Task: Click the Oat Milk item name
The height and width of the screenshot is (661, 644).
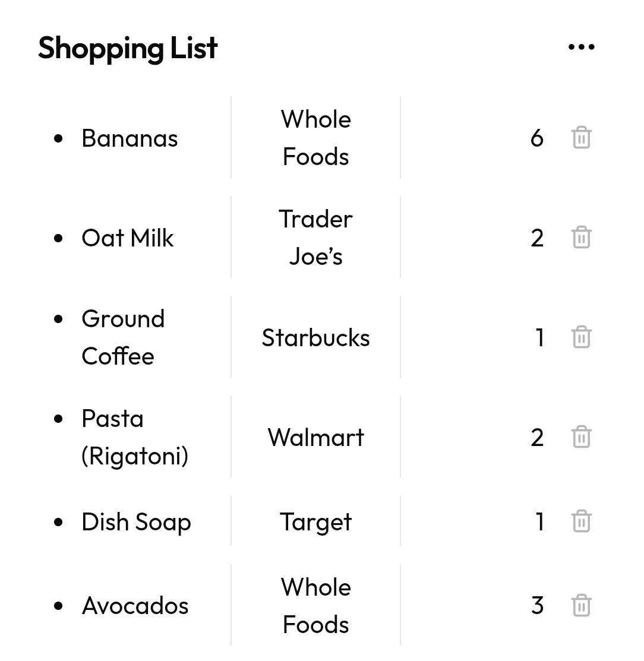Action: pyautogui.click(x=127, y=238)
